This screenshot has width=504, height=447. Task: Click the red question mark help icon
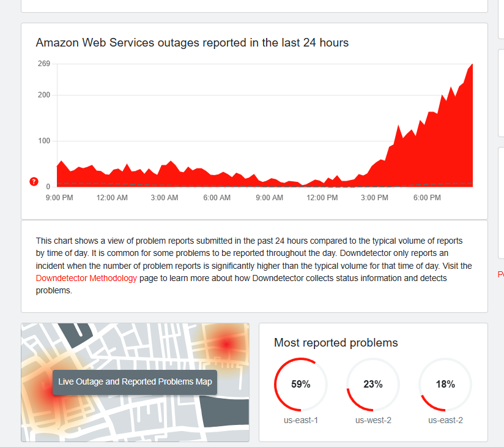coord(34,182)
